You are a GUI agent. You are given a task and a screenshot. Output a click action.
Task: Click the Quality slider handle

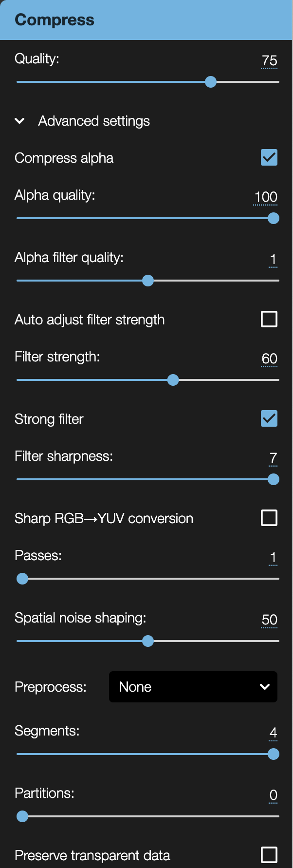tap(211, 82)
